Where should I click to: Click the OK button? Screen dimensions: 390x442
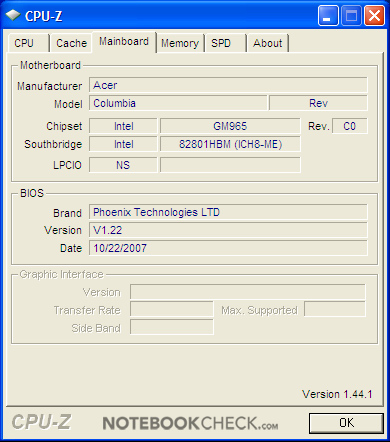(x=346, y=423)
